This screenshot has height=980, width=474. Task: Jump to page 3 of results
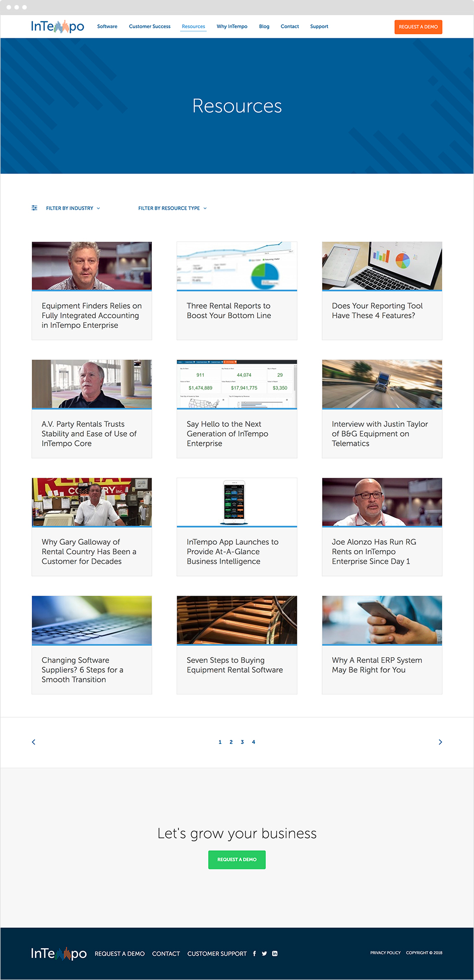point(243,742)
